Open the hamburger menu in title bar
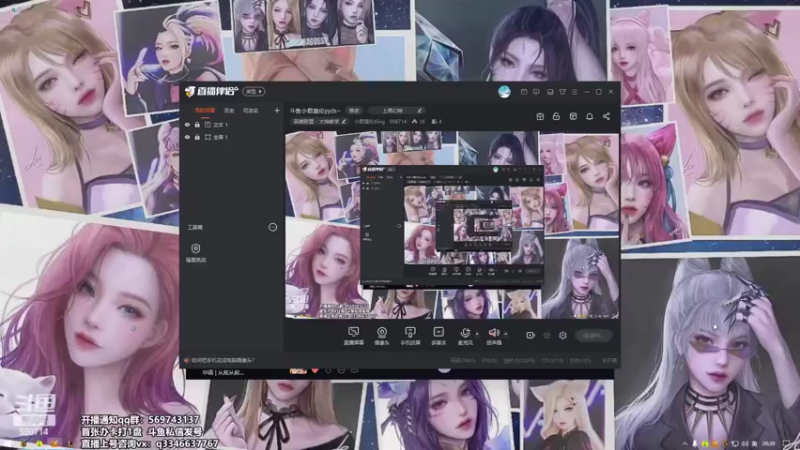This screenshot has height=450, width=800. 574,92
